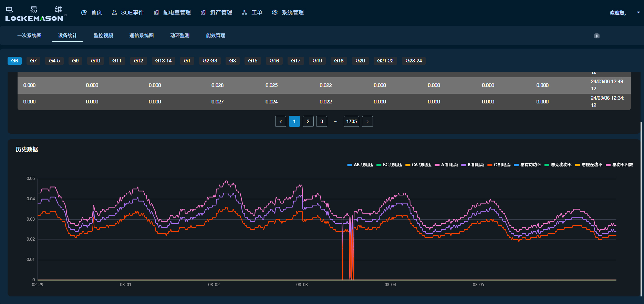This screenshot has height=304, width=644.
Task: Click the red C 相电流 legend color swatch
Action: [x=490, y=165]
